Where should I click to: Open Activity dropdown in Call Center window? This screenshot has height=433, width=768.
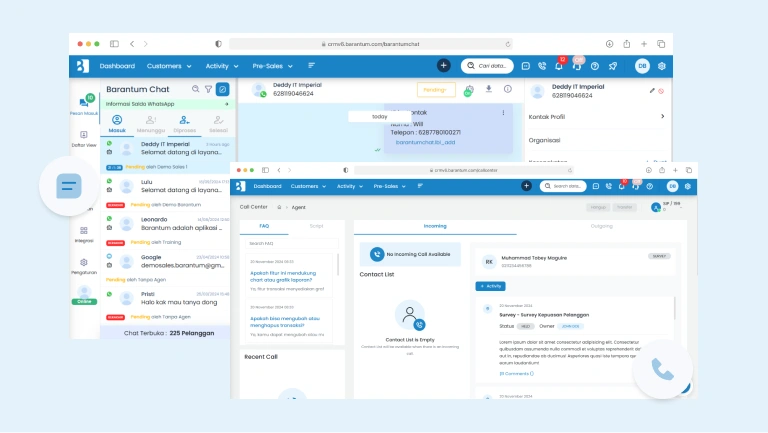click(350, 186)
